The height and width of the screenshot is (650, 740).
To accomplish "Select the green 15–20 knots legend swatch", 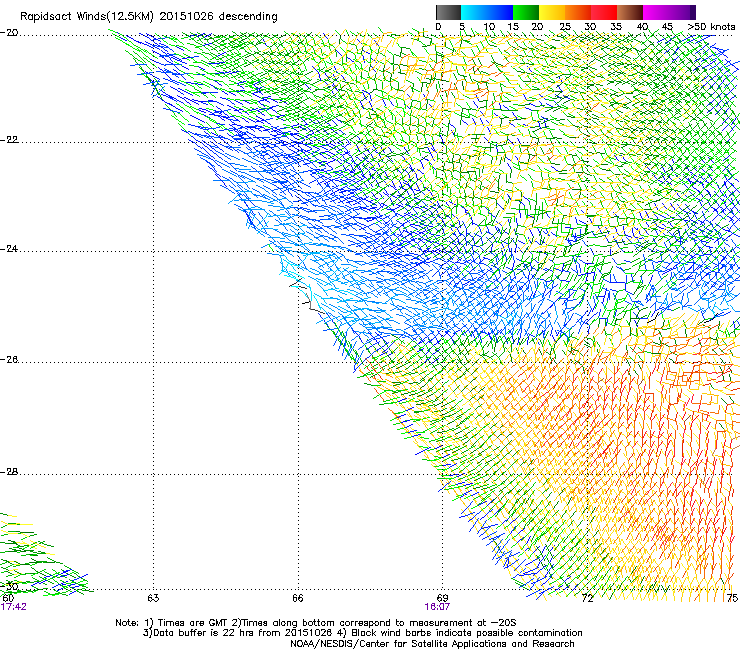I will pos(526,12).
